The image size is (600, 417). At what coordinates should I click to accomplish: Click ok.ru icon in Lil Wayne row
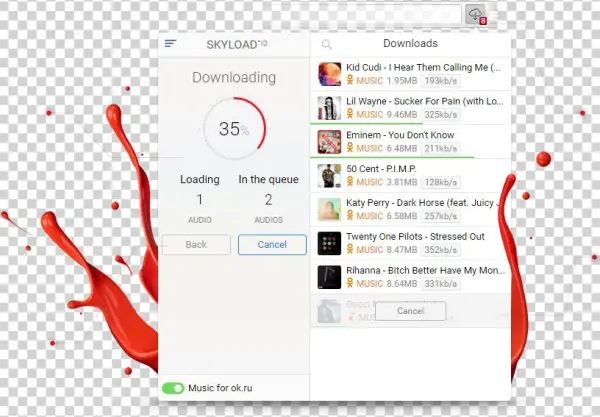[350, 114]
